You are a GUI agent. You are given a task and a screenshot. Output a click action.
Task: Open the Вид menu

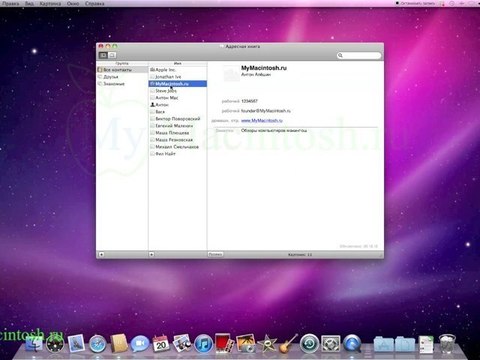[29, 4]
